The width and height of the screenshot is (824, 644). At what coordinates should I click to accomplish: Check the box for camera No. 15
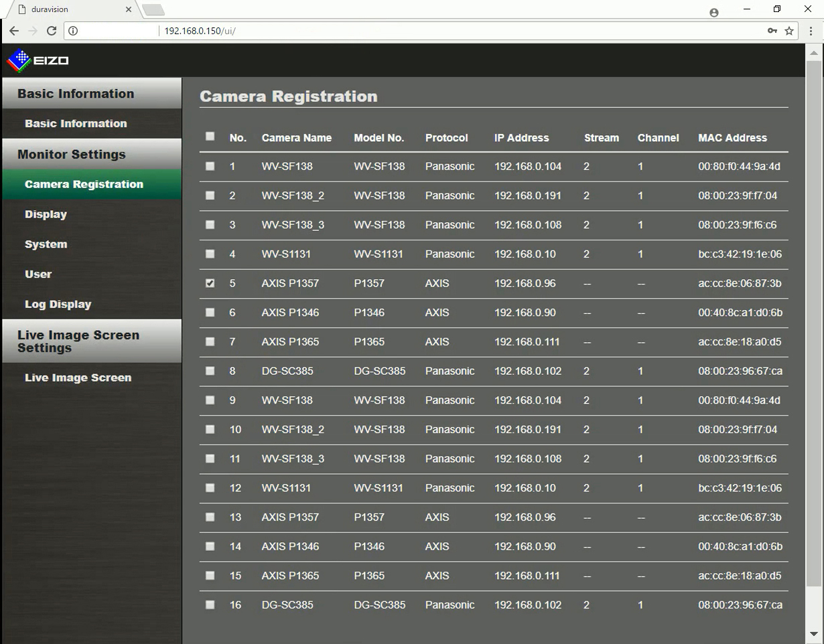(210, 575)
